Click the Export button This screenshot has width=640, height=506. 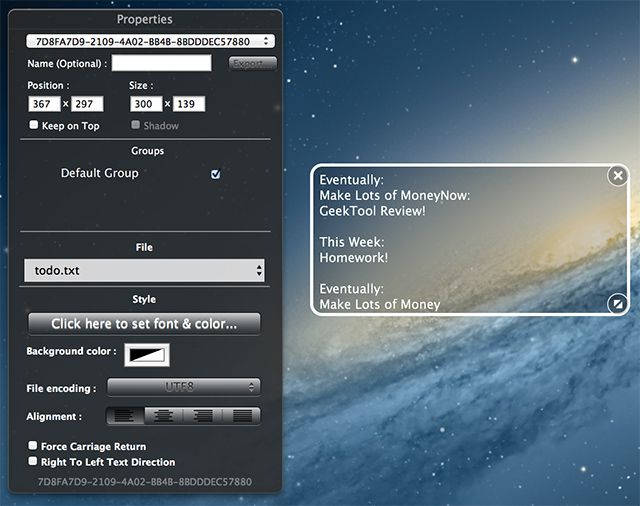pos(252,63)
